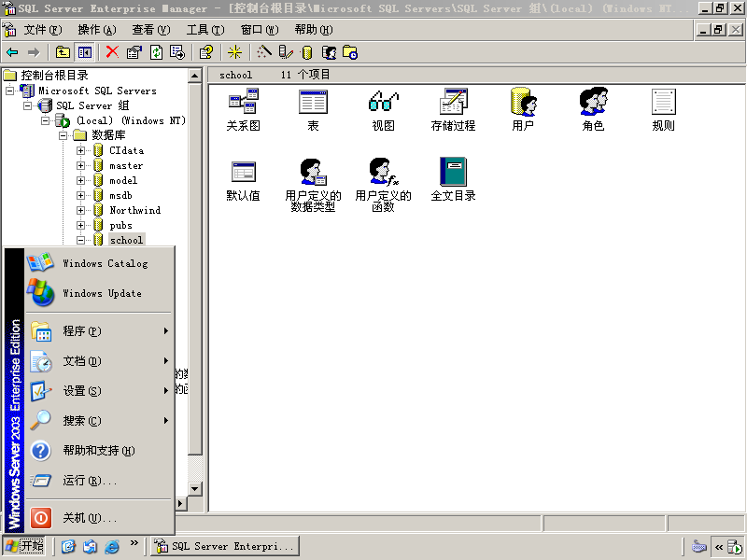Collapse the SQL Server 组 node
This screenshot has width=747, height=560.
click(x=28, y=105)
